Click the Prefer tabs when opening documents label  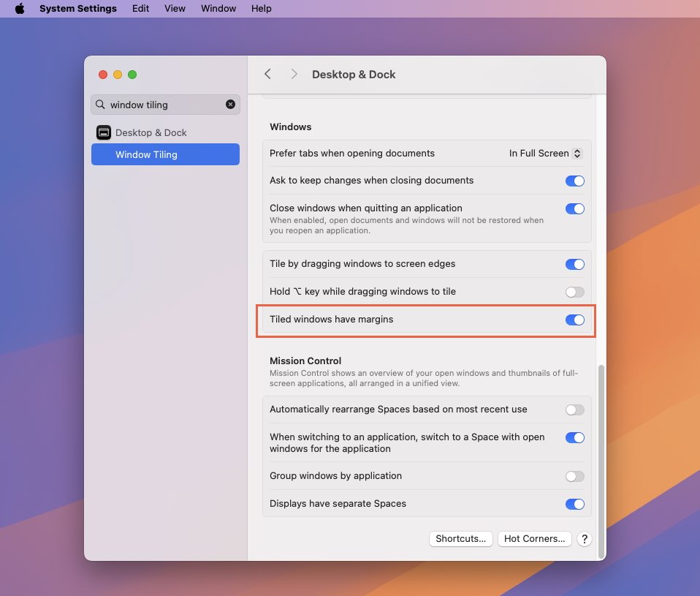point(351,154)
